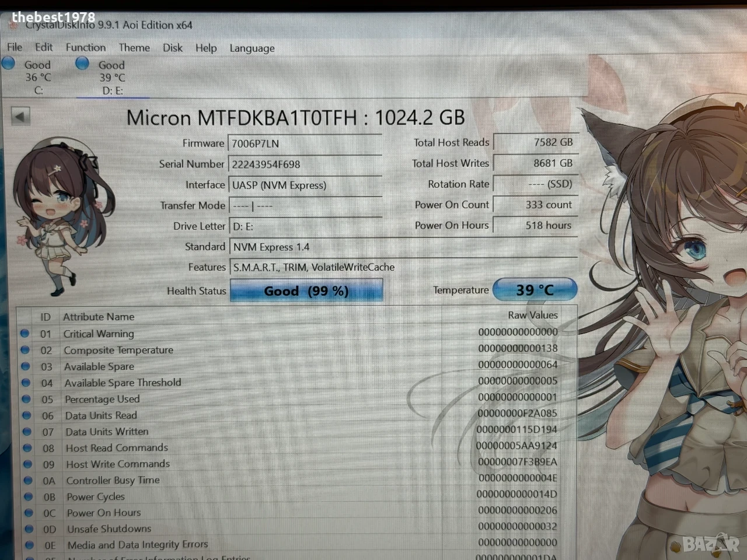Click the status dot for Composite Temperature

(25, 349)
